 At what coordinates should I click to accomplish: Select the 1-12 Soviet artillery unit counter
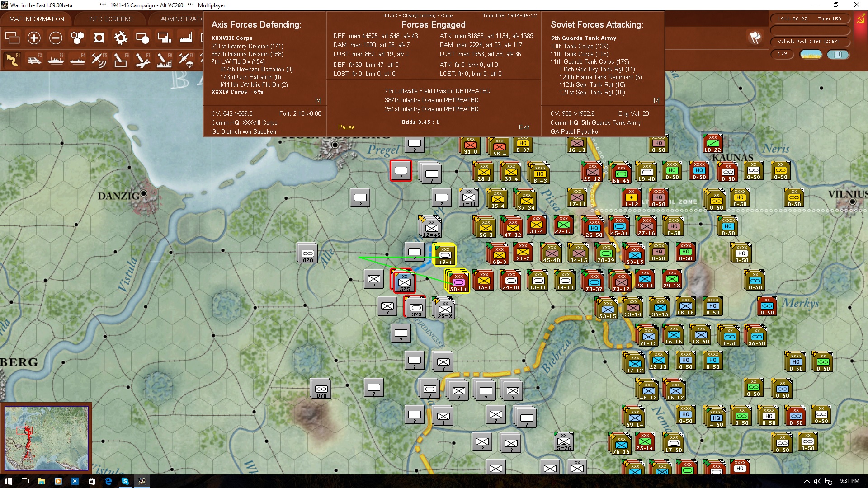coord(631,197)
